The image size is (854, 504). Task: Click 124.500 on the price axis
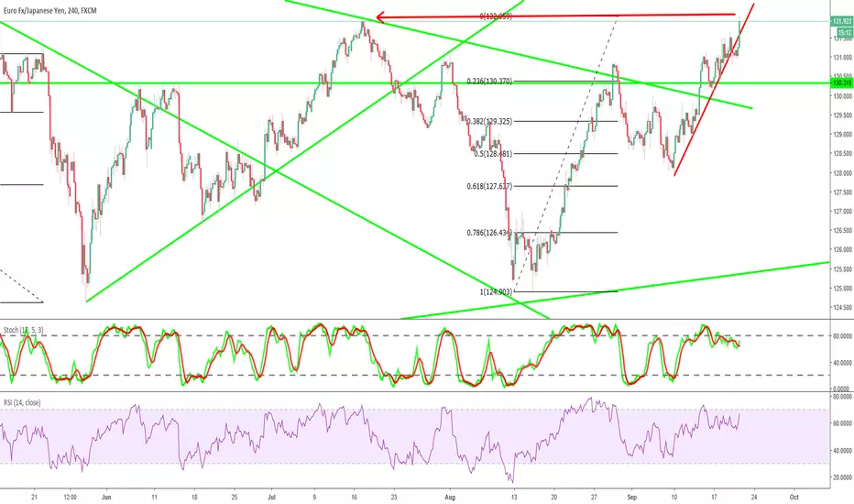842,307
